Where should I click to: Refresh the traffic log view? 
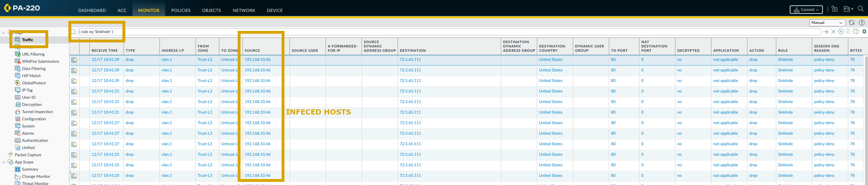click(851, 23)
